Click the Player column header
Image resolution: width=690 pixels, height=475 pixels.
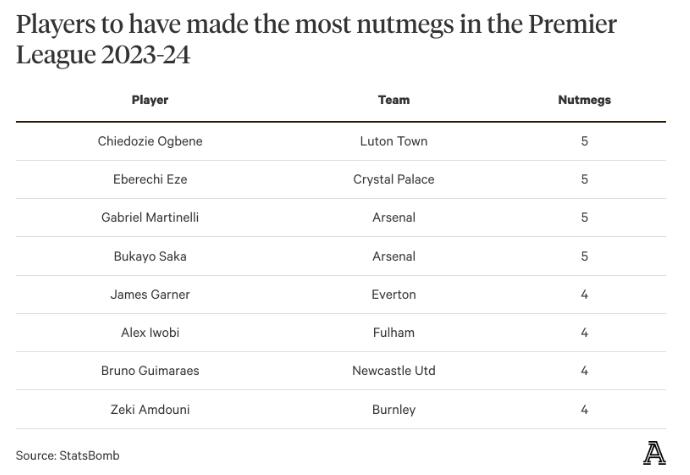click(x=150, y=100)
